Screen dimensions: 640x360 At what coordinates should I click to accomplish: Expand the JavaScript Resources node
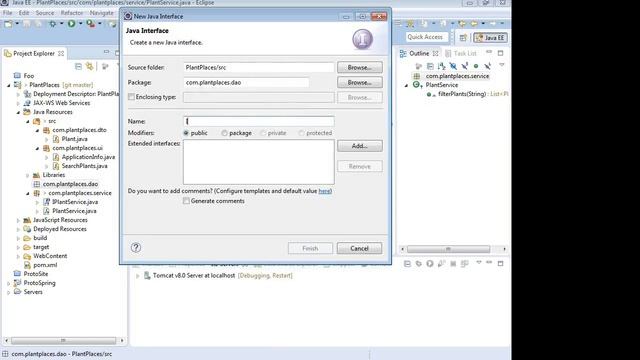pyautogui.click(x=18, y=220)
